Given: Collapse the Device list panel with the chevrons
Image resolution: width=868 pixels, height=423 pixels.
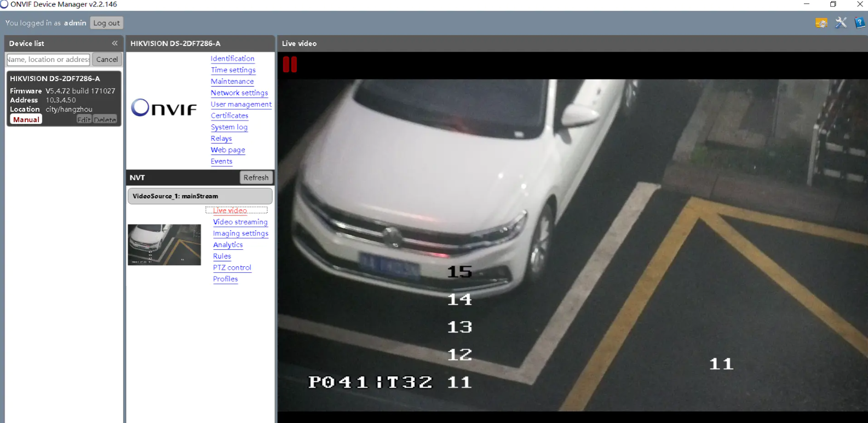Looking at the screenshot, I should [x=114, y=43].
